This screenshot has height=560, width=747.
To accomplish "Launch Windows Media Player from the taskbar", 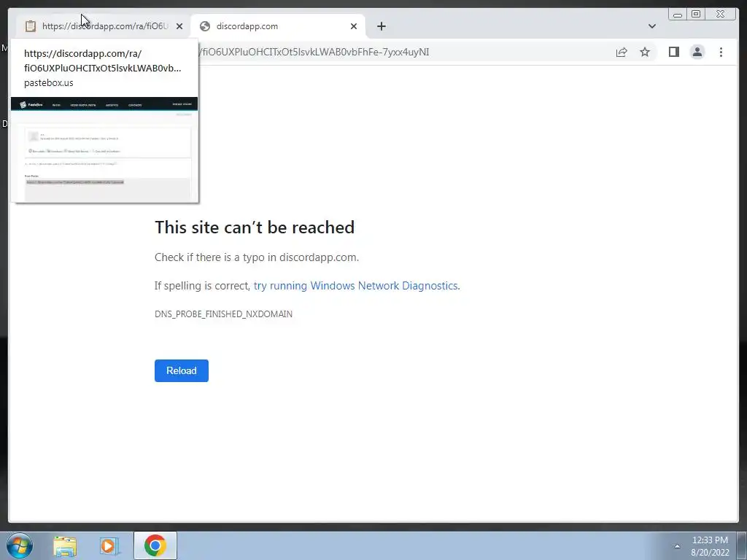I will [x=109, y=546].
